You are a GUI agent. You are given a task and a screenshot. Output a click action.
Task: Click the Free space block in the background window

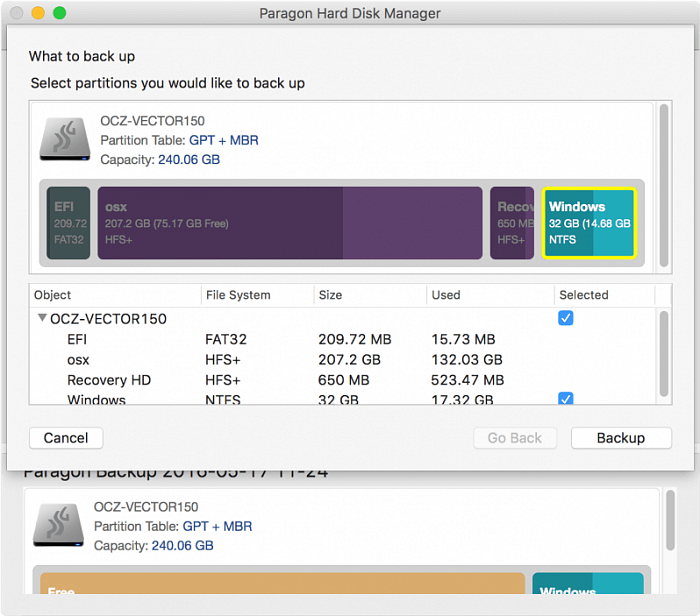(283, 583)
